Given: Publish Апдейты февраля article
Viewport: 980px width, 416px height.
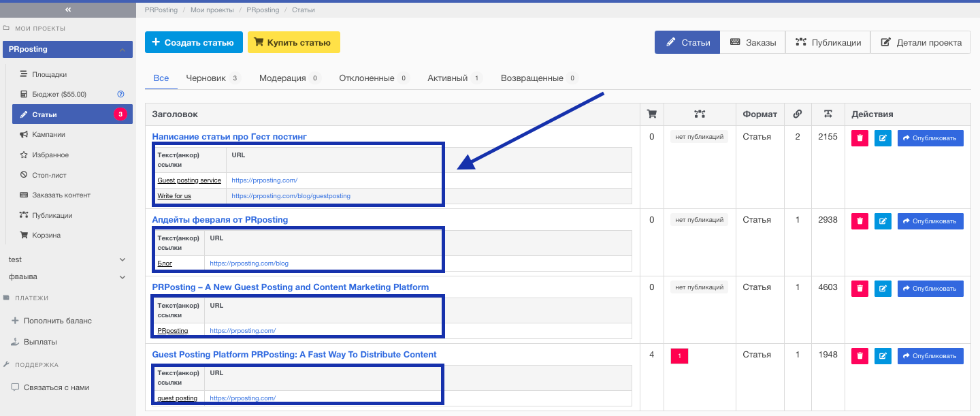Looking at the screenshot, I should [x=930, y=221].
